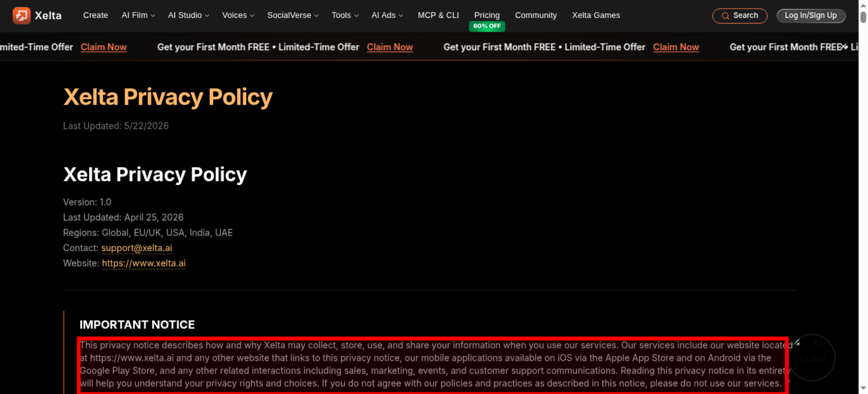Click the 'Version: 1.0' line
The width and height of the screenshot is (868, 394).
click(x=87, y=202)
